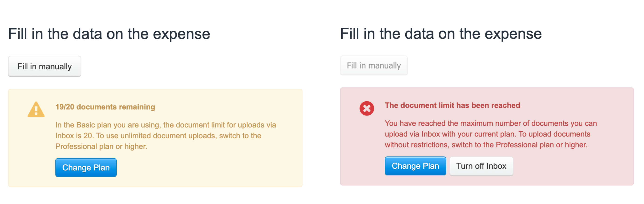
Task: Click the heading above the red error box
Action: 441,34
